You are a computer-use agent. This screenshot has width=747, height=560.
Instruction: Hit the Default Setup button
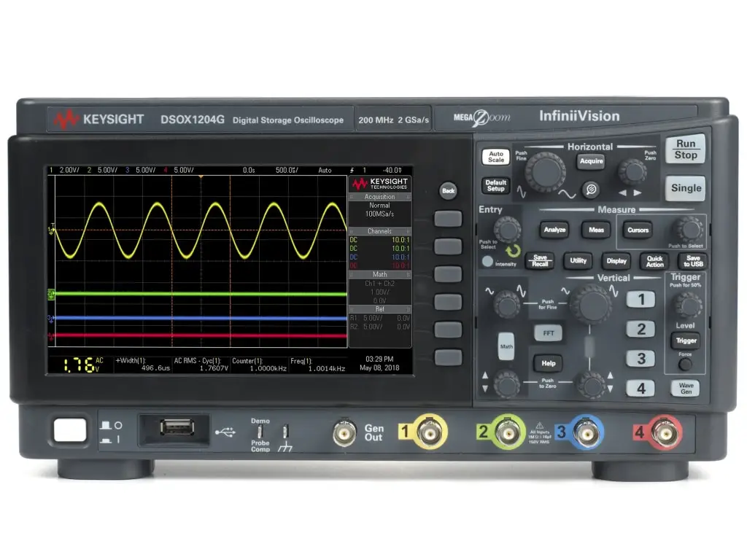495,185
